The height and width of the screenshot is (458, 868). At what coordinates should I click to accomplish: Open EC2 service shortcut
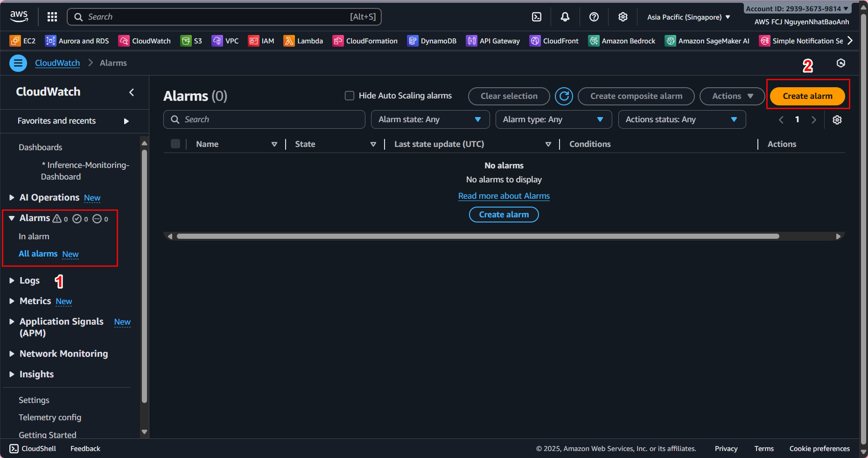[22, 41]
